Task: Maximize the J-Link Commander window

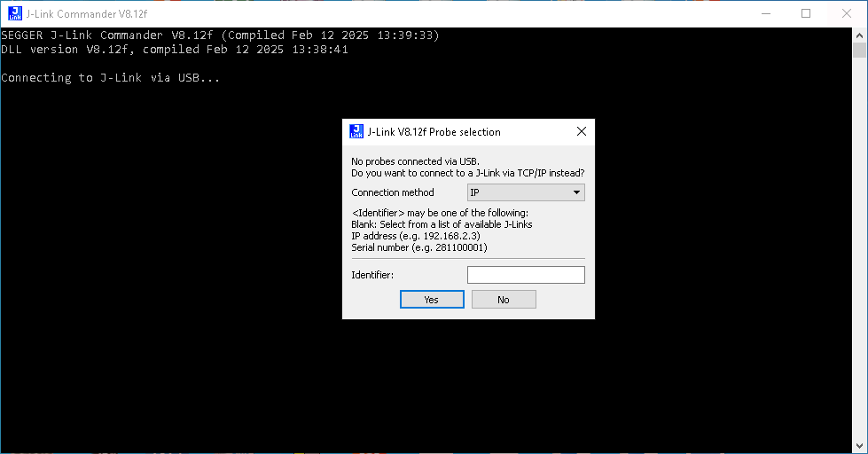Action: (x=806, y=13)
